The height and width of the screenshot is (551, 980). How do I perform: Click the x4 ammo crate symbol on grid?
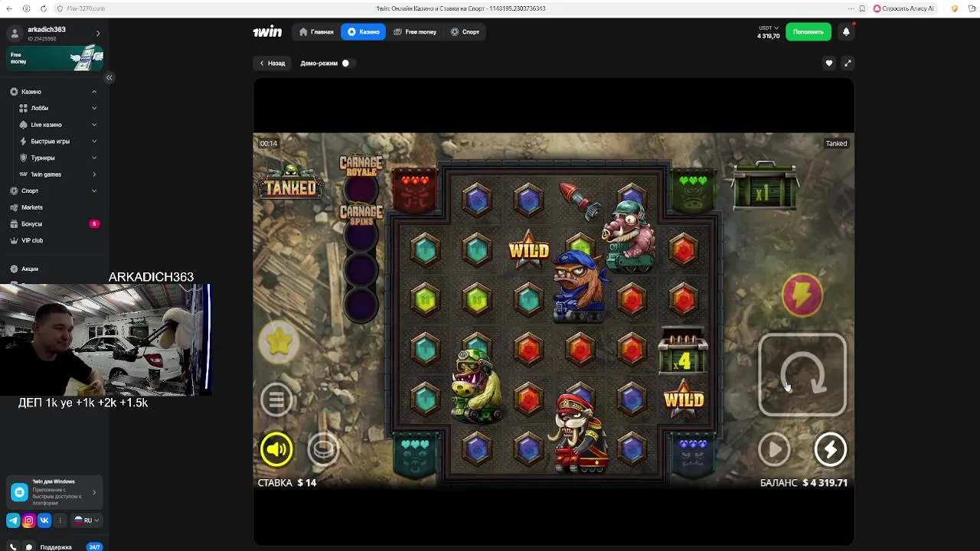(683, 351)
